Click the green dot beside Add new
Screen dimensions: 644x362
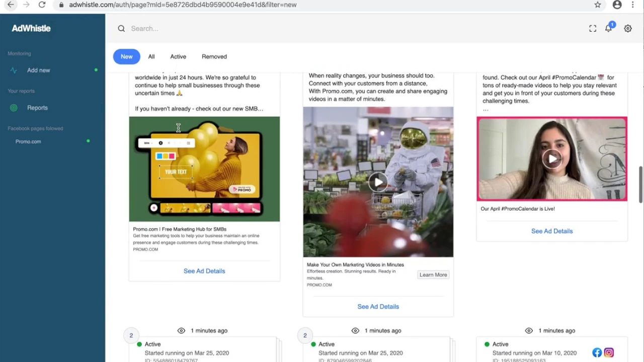tap(96, 70)
